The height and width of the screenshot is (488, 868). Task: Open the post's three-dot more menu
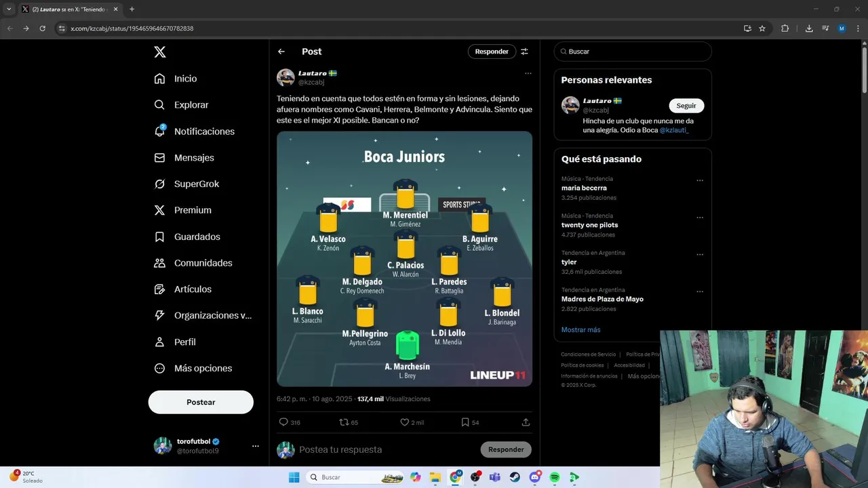pos(528,73)
